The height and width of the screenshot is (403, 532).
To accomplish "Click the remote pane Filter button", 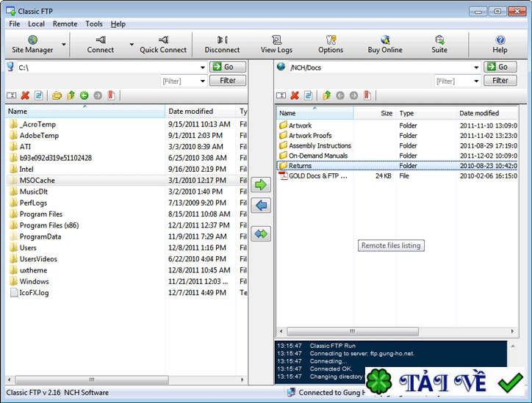I will coord(500,81).
